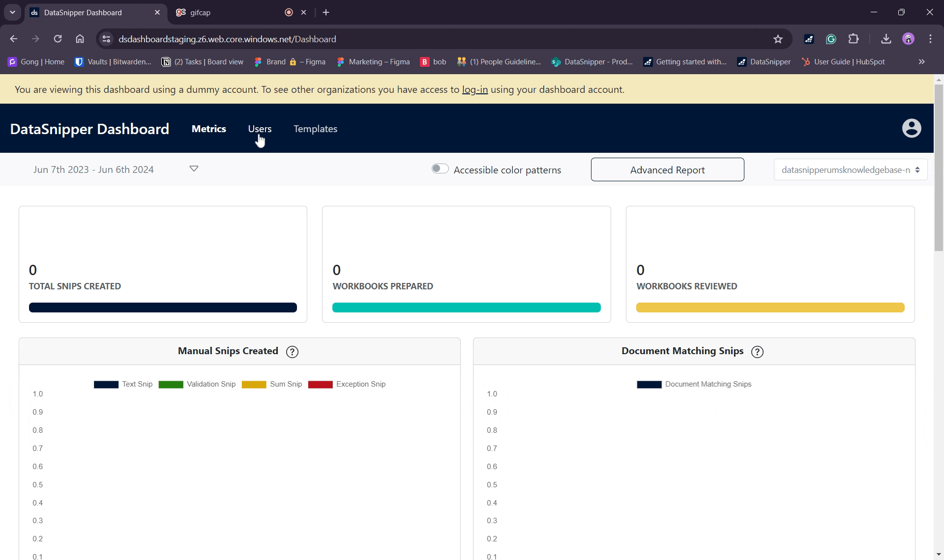
Task: Click the Manual Snips Created help icon
Action: click(x=292, y=352)
